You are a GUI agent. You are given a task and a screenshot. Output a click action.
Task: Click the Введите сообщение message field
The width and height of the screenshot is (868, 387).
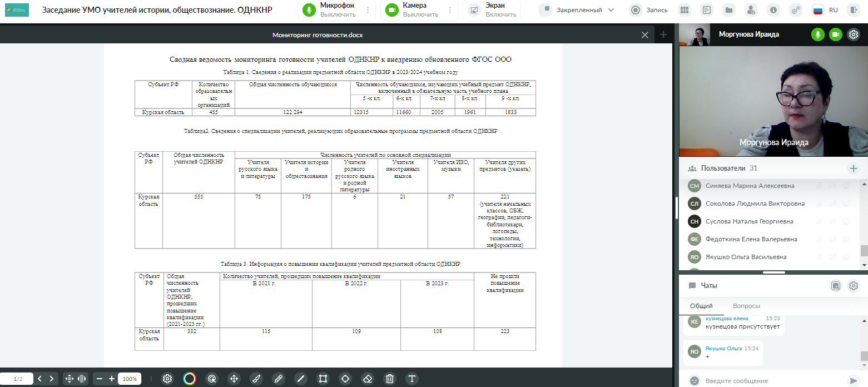[773, 381]
